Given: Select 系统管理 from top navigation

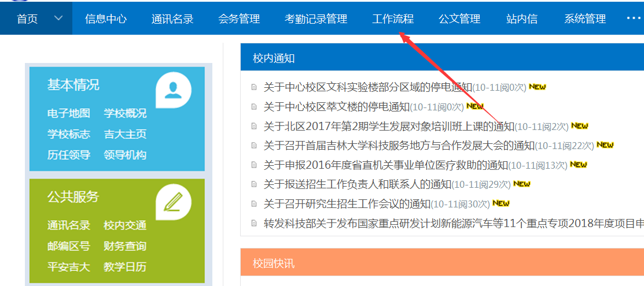Looking at the screenshot, I should [584, 18].
